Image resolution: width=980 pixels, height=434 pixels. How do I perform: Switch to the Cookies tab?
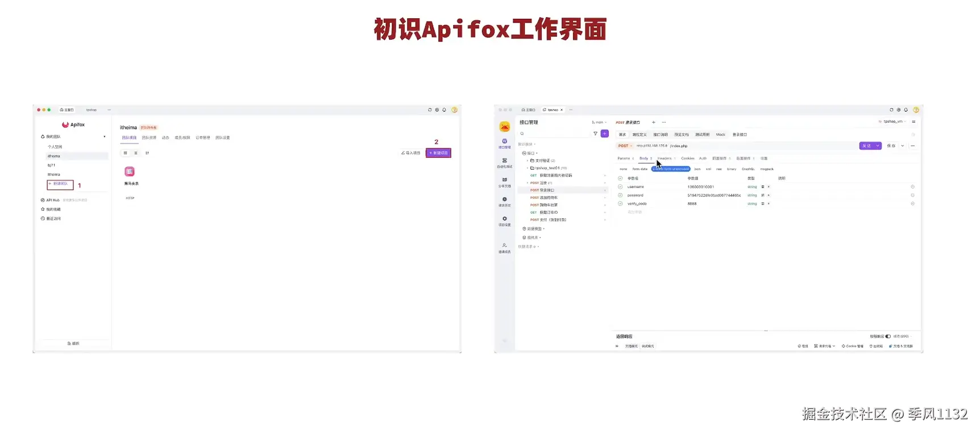688,158
